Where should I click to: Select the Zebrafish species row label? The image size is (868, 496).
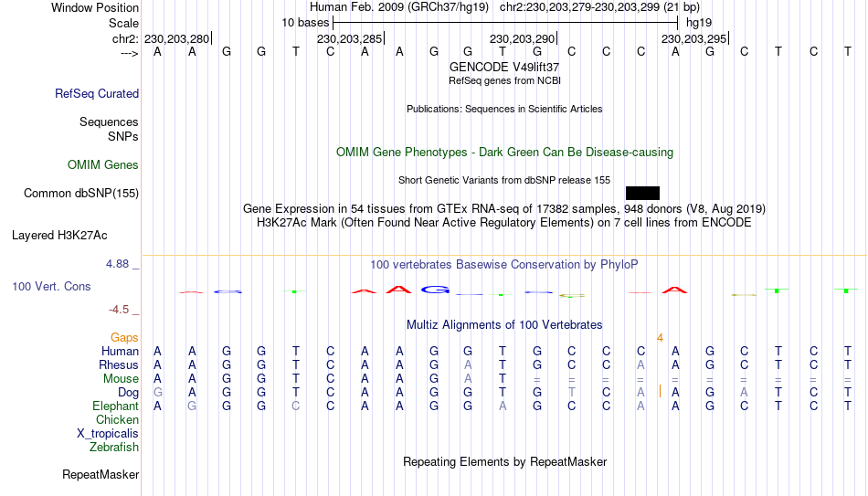(x=114, y=447)
